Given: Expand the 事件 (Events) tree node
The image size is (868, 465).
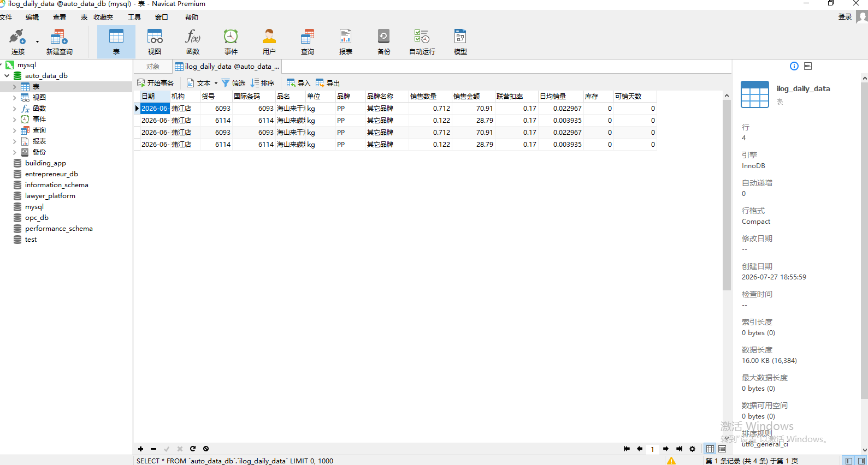Looking at the screenshot, I should click(x=14, y=120).
